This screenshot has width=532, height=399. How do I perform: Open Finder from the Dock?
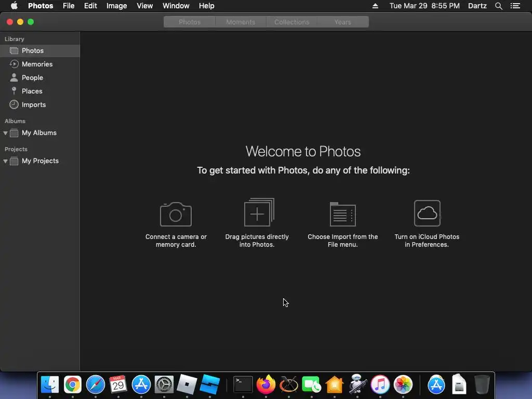click(50, 384)
